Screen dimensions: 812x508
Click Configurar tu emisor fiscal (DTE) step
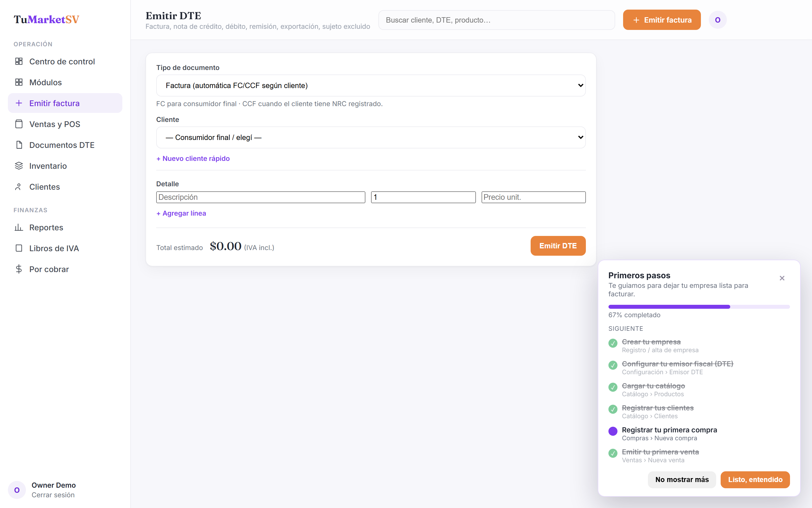[x=678, y=364]
